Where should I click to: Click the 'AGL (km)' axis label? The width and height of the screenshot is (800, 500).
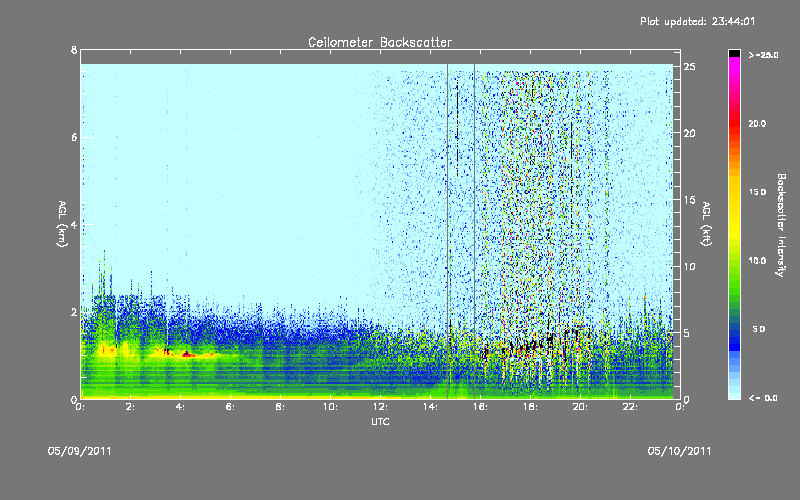[62, 224]
